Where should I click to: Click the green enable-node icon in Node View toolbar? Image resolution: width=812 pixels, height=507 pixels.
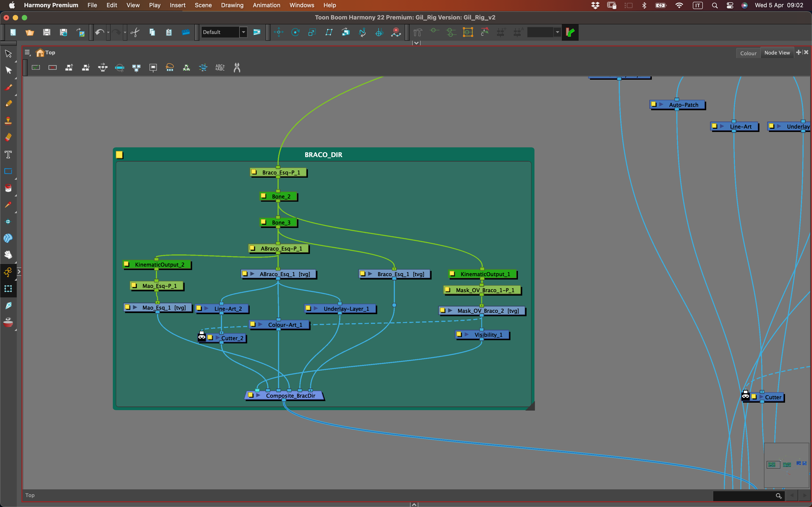(36, 67)
